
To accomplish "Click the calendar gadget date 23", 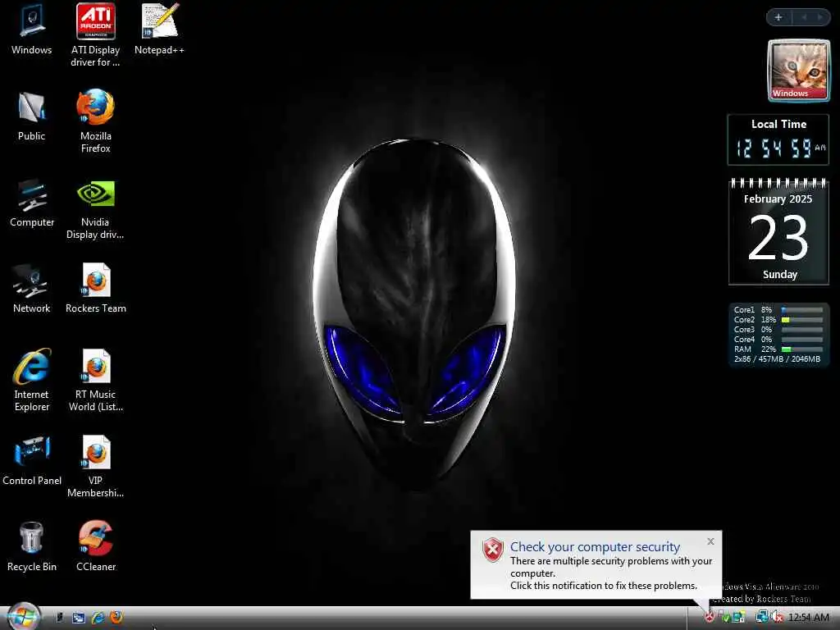I will 778,237.
